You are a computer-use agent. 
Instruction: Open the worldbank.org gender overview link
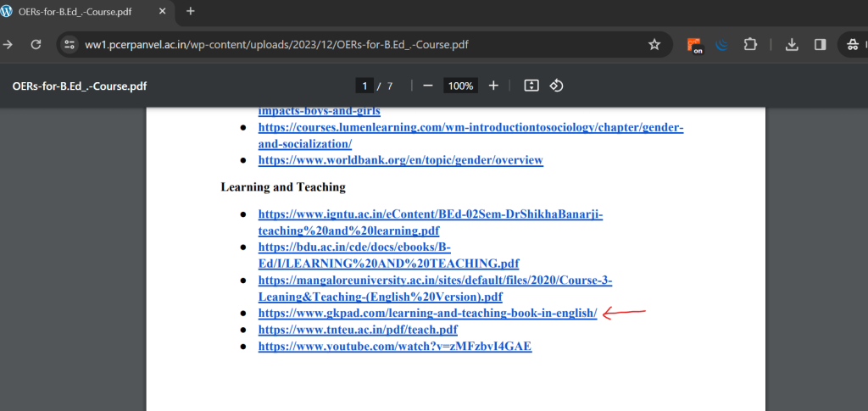[400, 160]
